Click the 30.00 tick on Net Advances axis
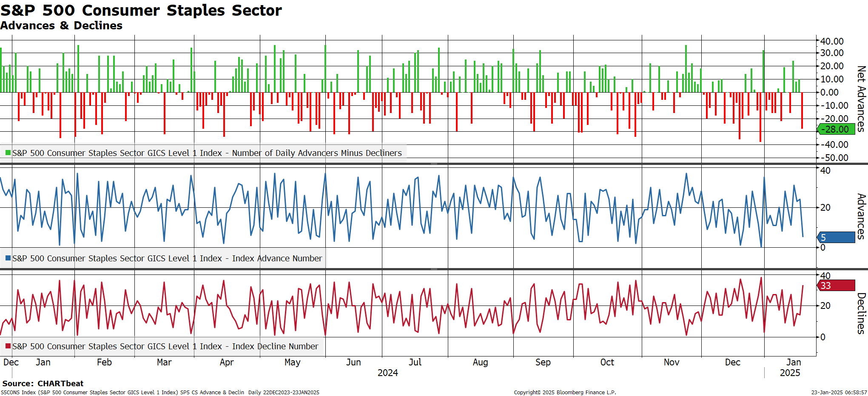The height and width of the screenshot is (396, 868). point(832,53)
